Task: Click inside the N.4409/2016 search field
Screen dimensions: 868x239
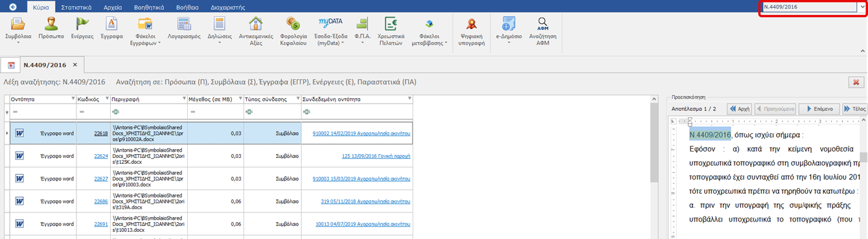Action: point(809,6)
